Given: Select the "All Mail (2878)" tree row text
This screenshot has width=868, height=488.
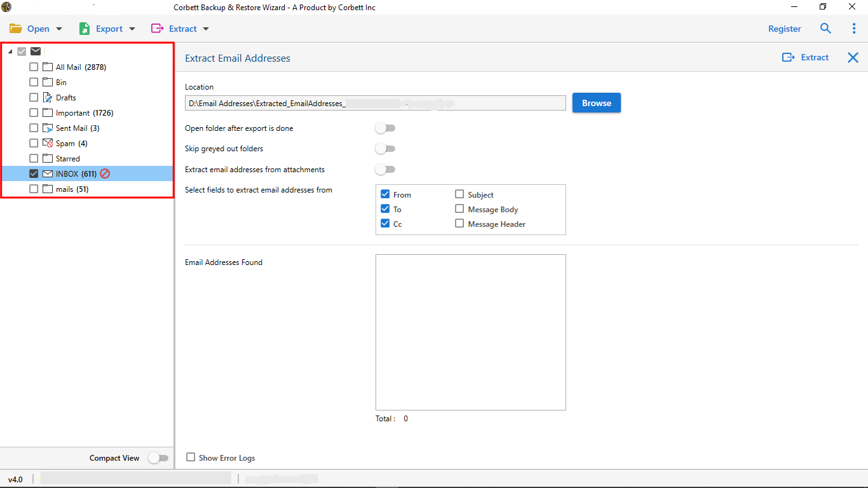Looking at the screenshot, I should 81,67.
